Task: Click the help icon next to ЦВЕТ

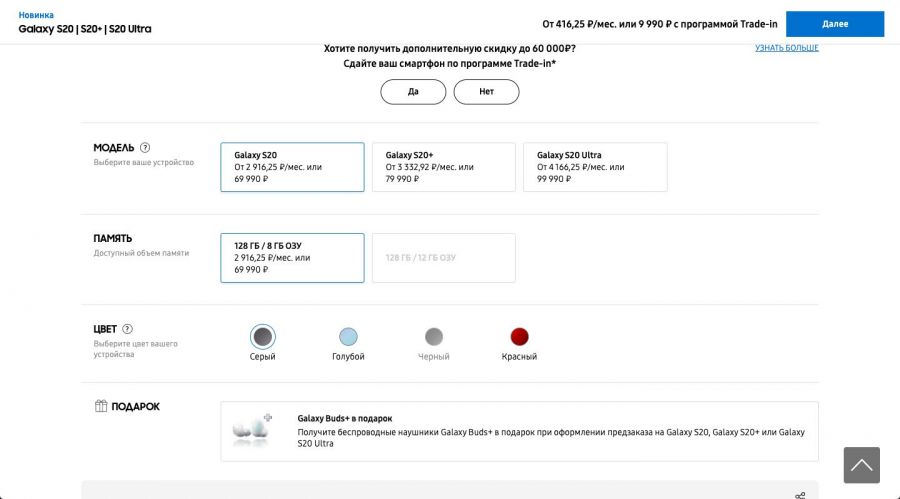Action: click(x=127, y=329)
